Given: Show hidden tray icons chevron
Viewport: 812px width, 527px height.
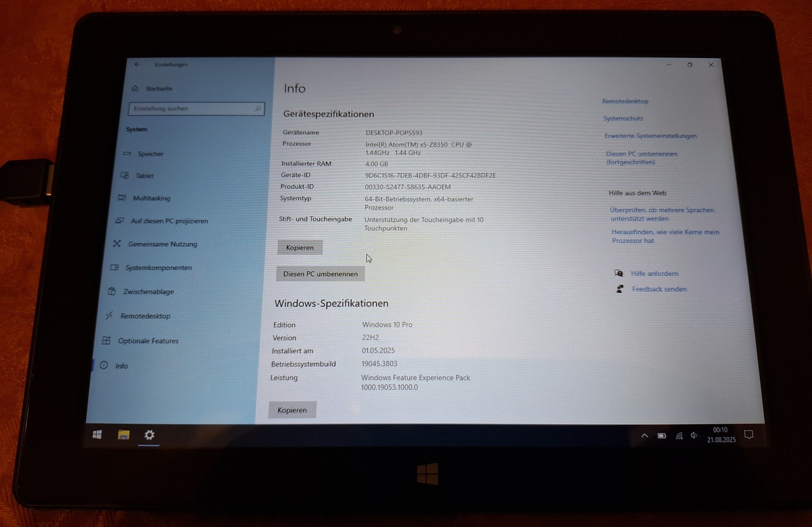Looking at the screenshot, I should point(644,436).
